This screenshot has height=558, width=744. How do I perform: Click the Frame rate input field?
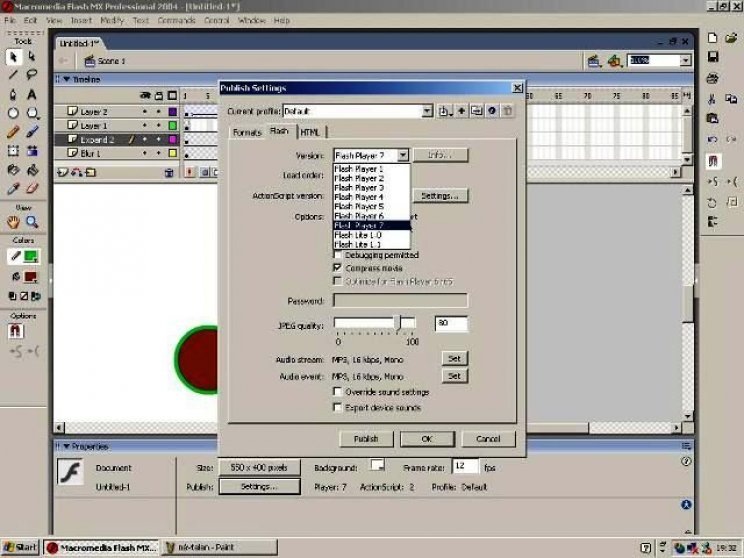pyautogui.click(x=465, y=466)
